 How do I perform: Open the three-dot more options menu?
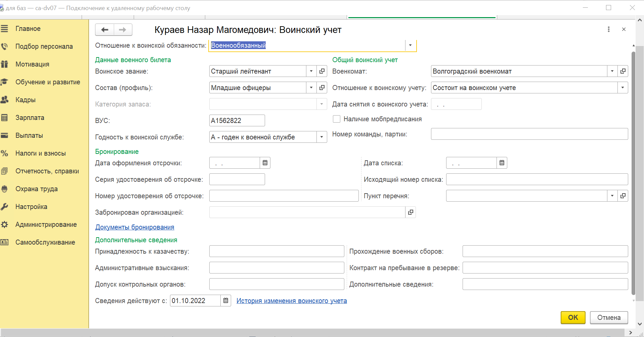click(x=608, y=30)
